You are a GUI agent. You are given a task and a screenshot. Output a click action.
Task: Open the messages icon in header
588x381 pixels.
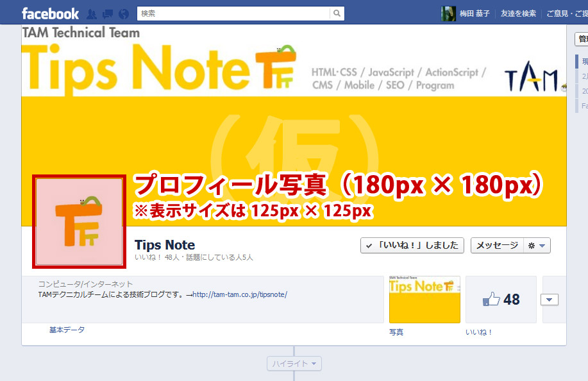click(108, 14)
